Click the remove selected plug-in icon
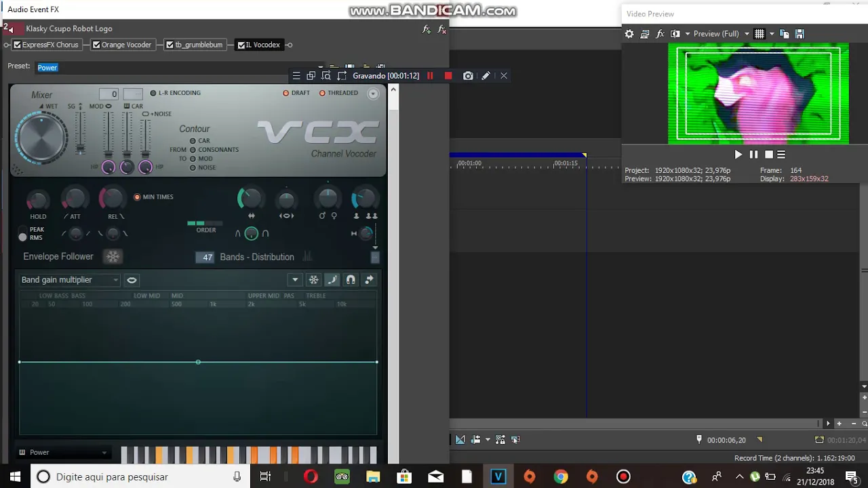The height and width of the screenshot is (488, 868). [441, 29]
